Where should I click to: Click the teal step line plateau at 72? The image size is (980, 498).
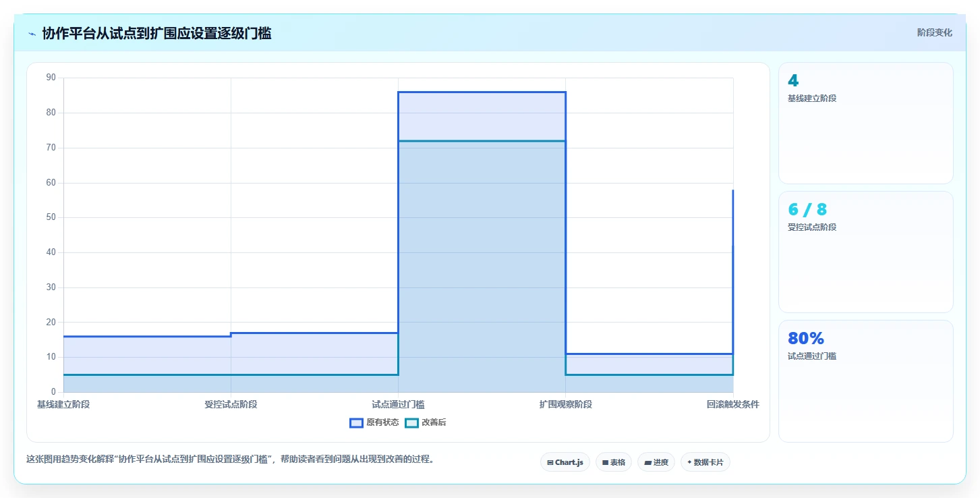tap(482, 141)
